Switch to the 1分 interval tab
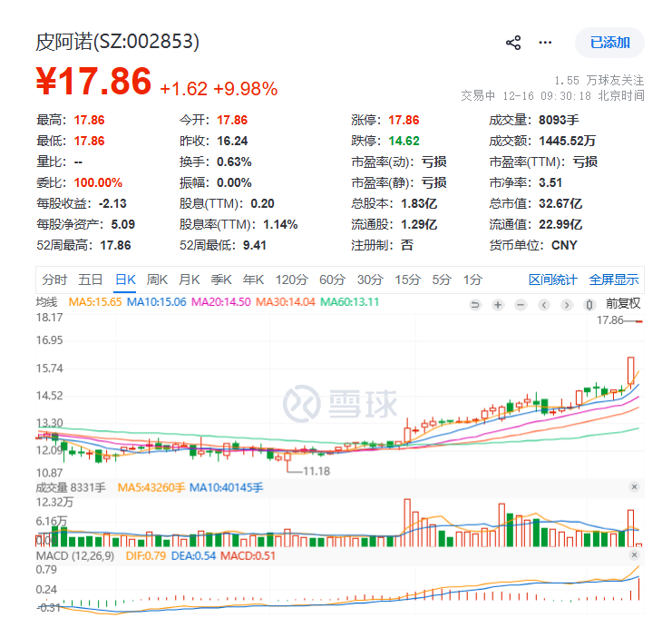 (472, 280)
